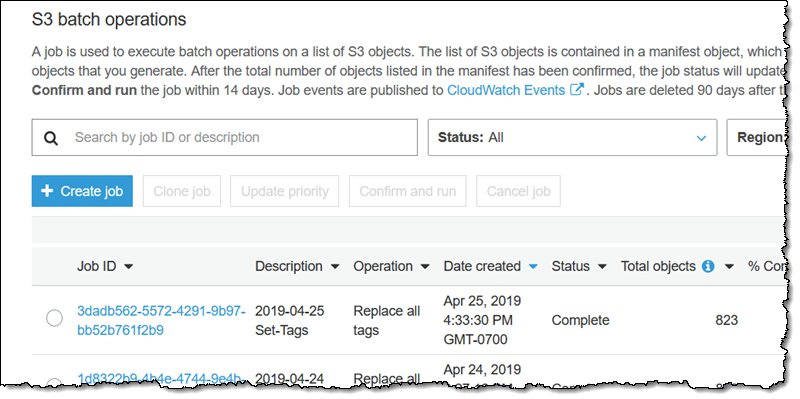Select radio button for job 3dadb562
Screen dimensions: 800x399
click(55, 318)
